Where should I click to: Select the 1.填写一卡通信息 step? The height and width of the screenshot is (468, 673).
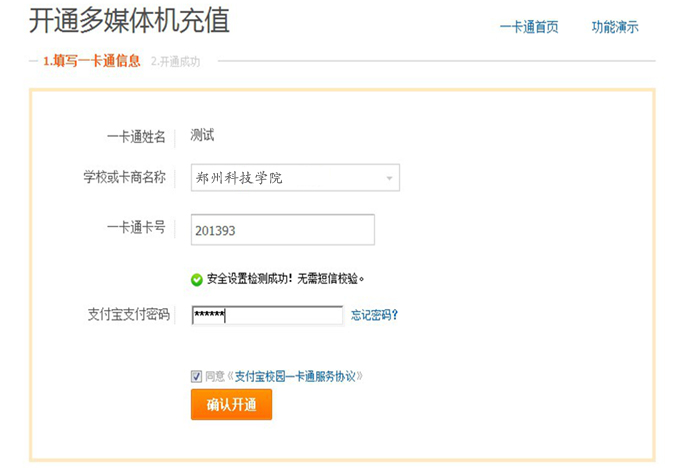click(x=91, y=61)
